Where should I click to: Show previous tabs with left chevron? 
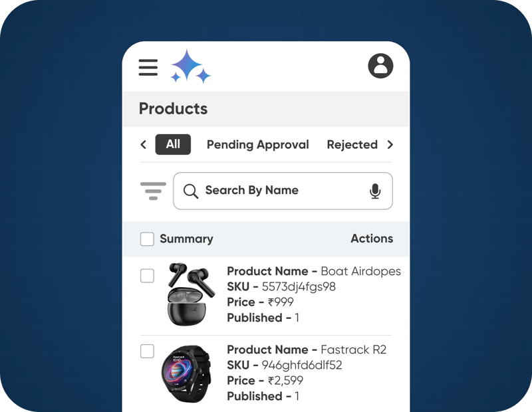pyautogui.click(x=144, y=145)
